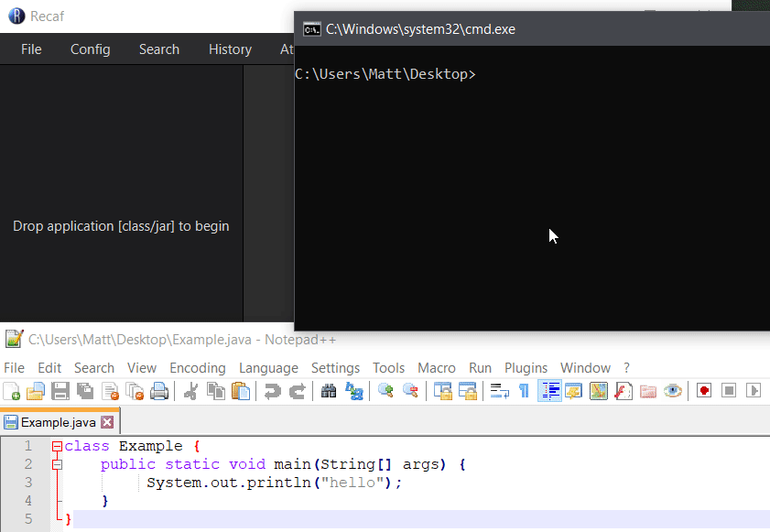Click the Save icon in Notepad++
770x532 pixels.
click(60, 391)
